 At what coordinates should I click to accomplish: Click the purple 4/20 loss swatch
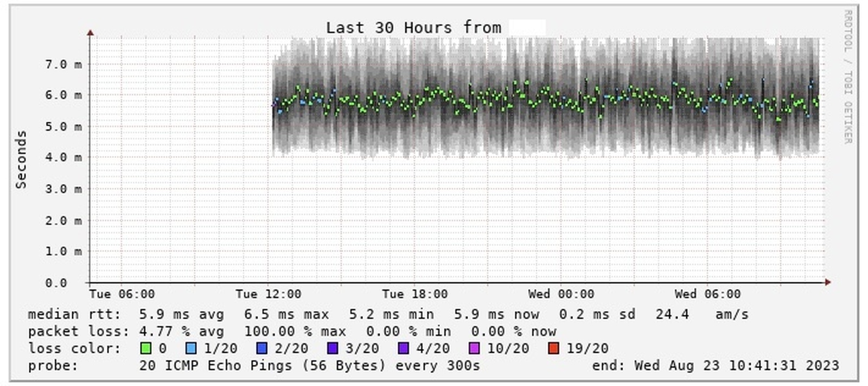click(x=404, y=348)
